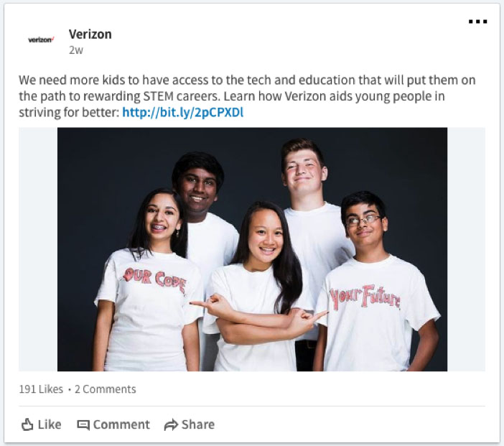Click the Verizon logo avatar

pos(41,40)
